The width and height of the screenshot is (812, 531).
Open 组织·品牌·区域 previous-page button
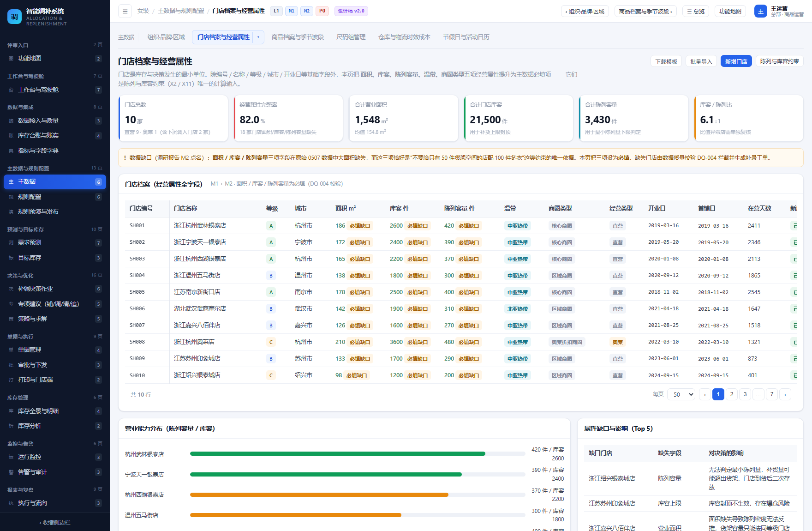(585, 11)
